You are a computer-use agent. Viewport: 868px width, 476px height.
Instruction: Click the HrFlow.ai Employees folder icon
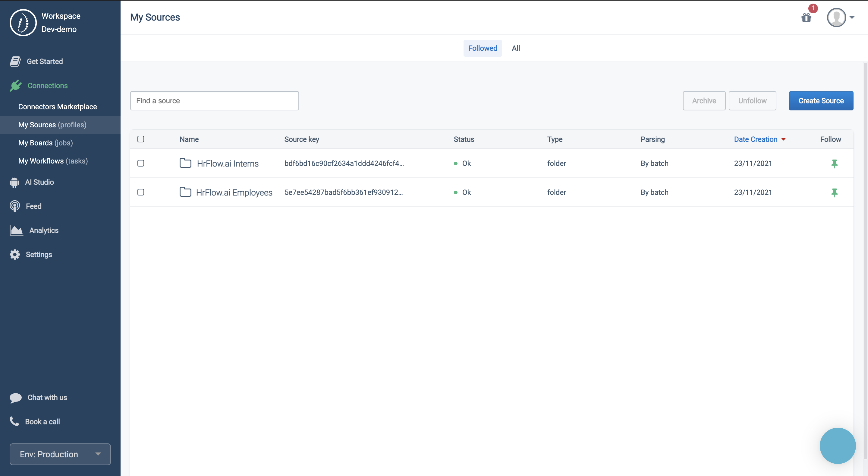(x=185, y=192)
